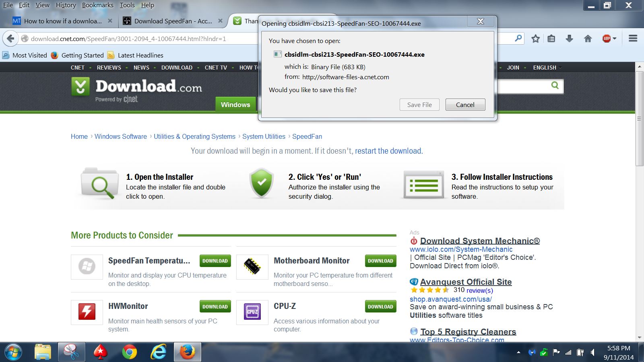Screen dimensions: 644x362
Task: Close the 'How to know if a downloa...' tab
Action: click(x=110, y=21)
